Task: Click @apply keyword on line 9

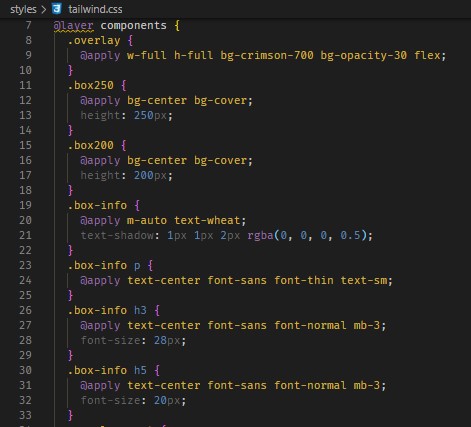Action: [x=100, y=56]
